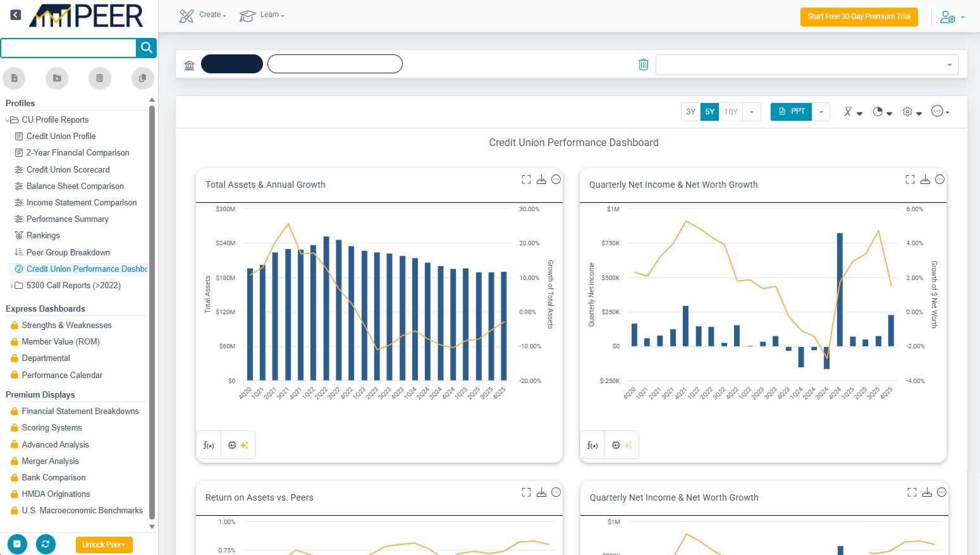This screenshot has height=555, width=980.
Task: Open the search magnifier in the sidebar
Action: click(x=147, y=48)
